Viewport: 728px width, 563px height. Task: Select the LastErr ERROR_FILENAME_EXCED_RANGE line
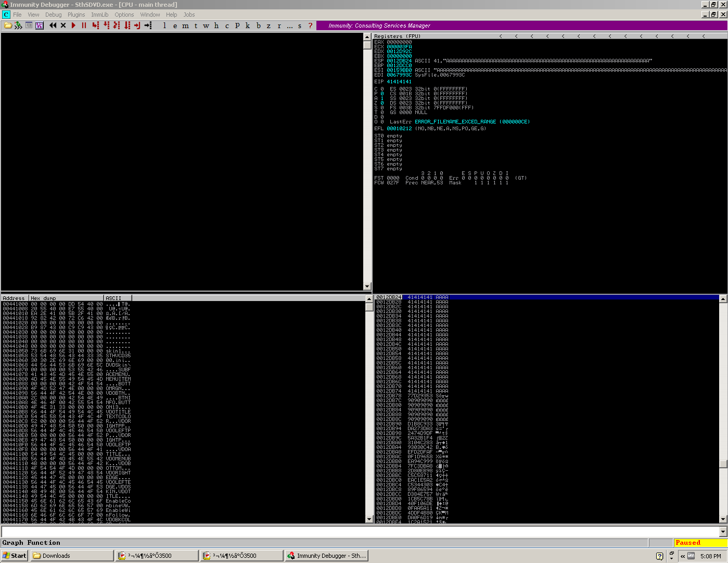click(x=459, y=122)
